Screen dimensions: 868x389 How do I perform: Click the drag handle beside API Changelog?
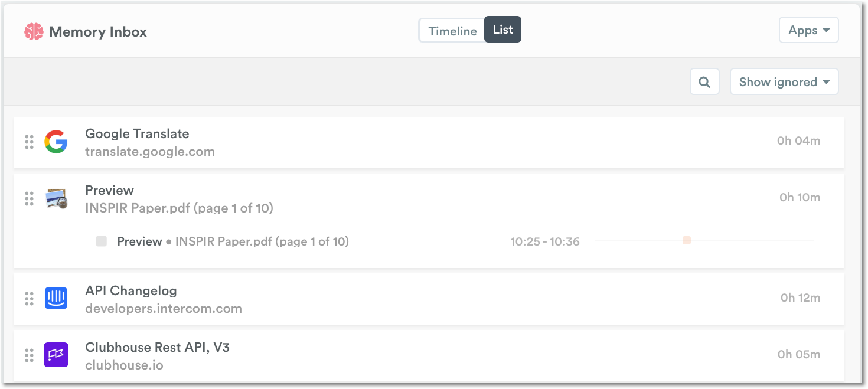pyautogui.click(x=29, y=299)
